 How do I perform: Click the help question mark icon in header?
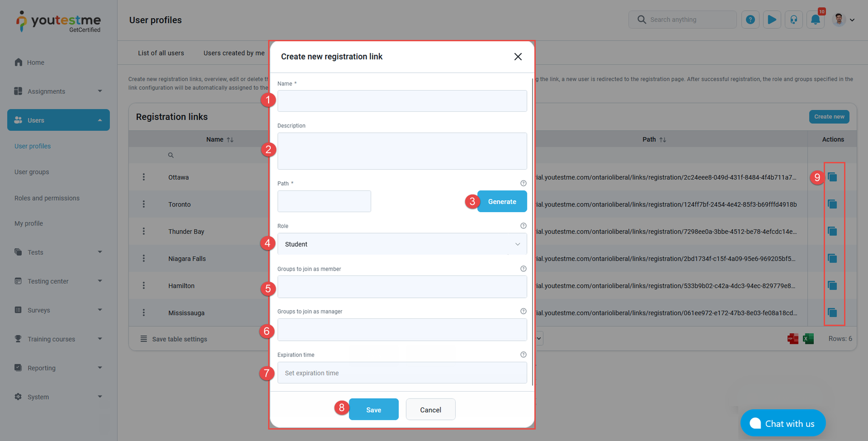coord(750,20)
